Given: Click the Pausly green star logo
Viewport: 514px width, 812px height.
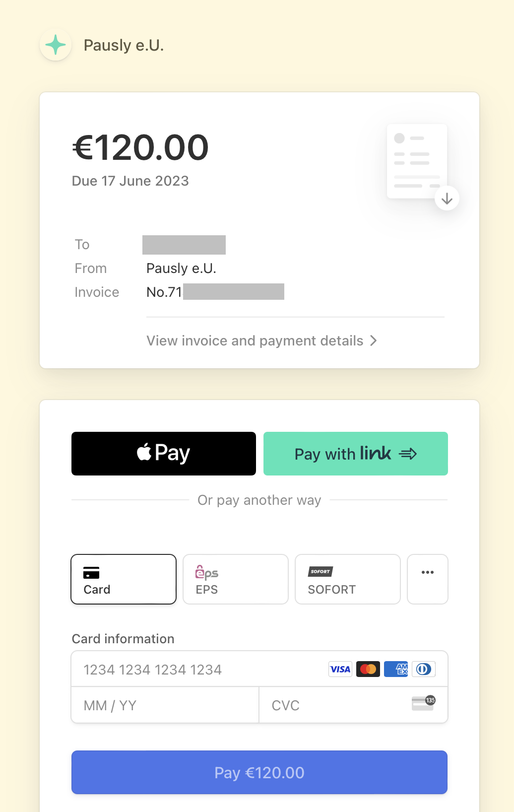Looking at the screenshot, I should pyautogui.click(x=56, y=45).
